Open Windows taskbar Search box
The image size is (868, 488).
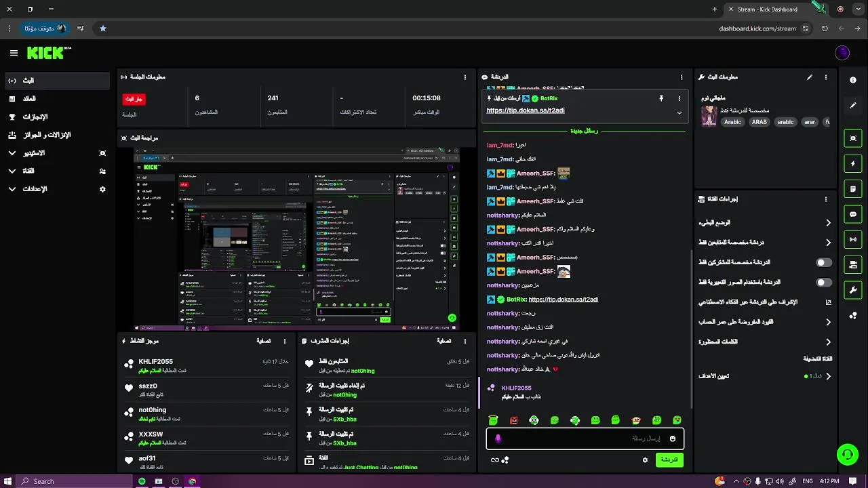pyautogui.click(x=75, y=481)
